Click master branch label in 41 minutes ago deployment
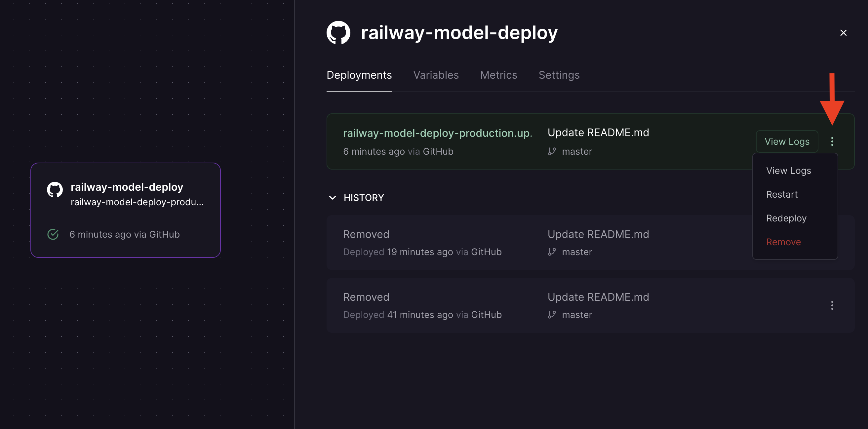This screenshot has width=868, height=429. (x=577, y=315)
